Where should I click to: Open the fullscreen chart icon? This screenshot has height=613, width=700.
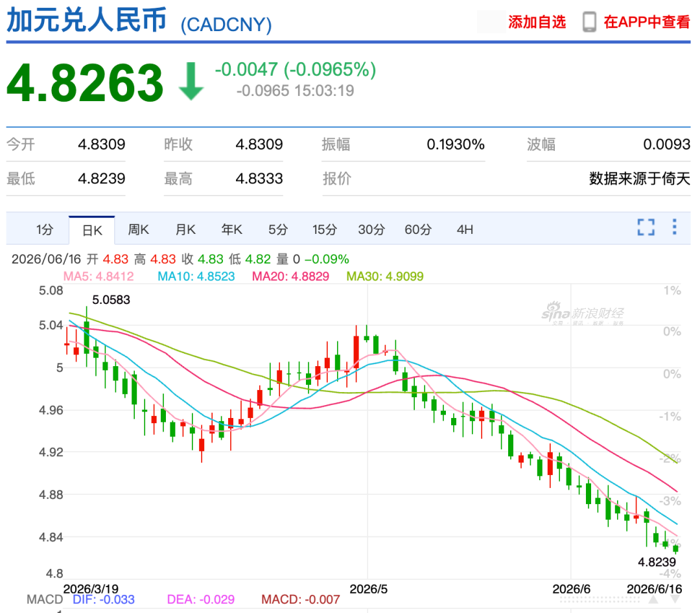(x=646, y=227)
